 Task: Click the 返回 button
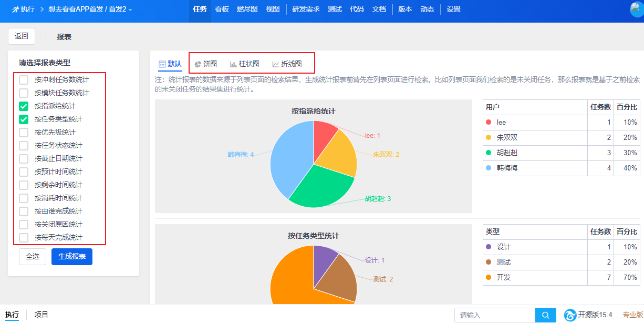[22, 36]
